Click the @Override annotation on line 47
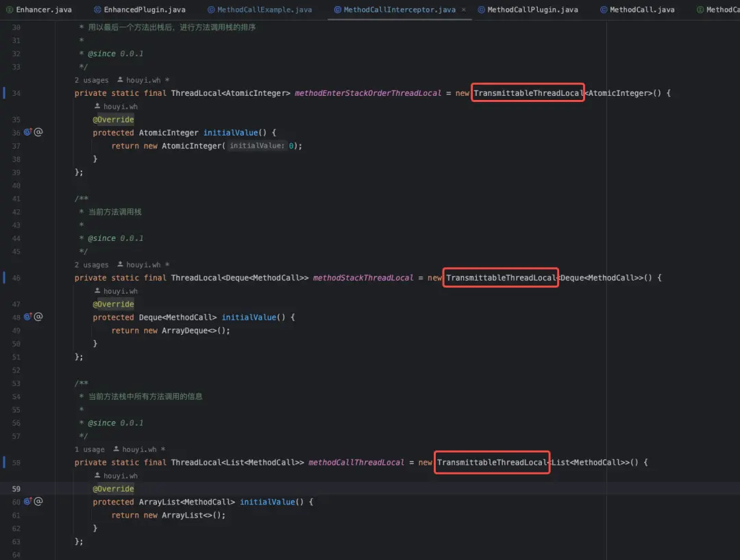This screenshot has height=560, width=740. (x=113, y=305)
